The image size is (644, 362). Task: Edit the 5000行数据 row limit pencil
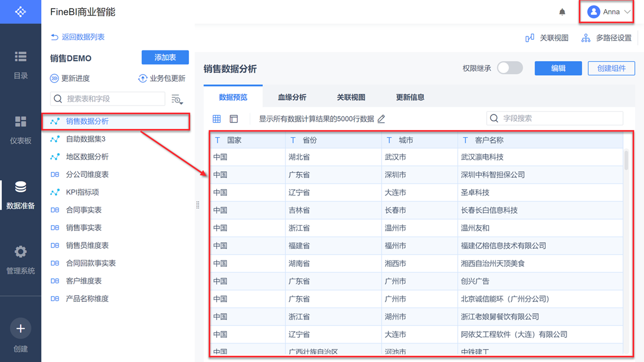pos(381,119)
